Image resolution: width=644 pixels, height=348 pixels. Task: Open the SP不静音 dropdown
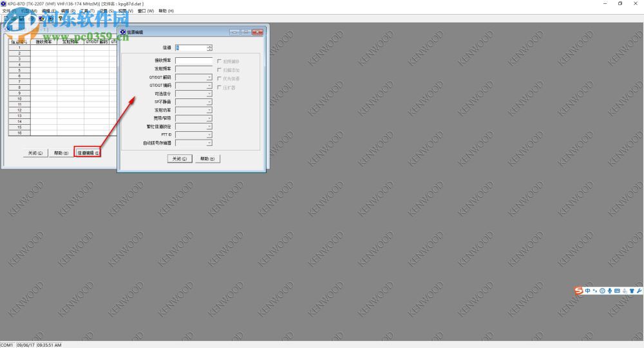tap(209, 102)
